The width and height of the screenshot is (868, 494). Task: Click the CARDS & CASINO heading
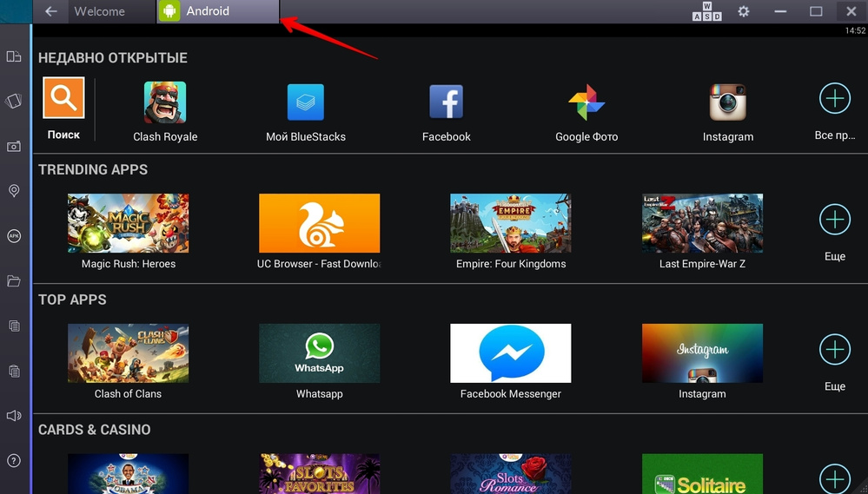point(95,429)
